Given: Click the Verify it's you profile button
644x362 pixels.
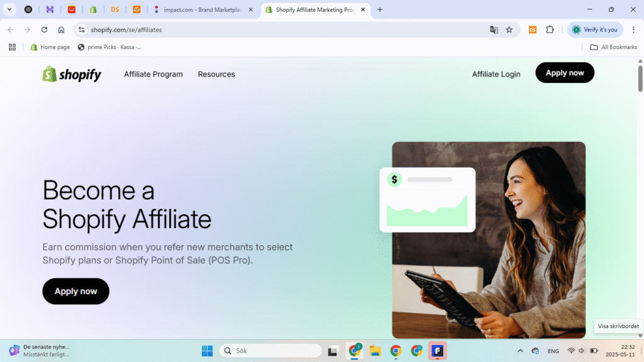Looking at the screenshot, I should [595, 30].
